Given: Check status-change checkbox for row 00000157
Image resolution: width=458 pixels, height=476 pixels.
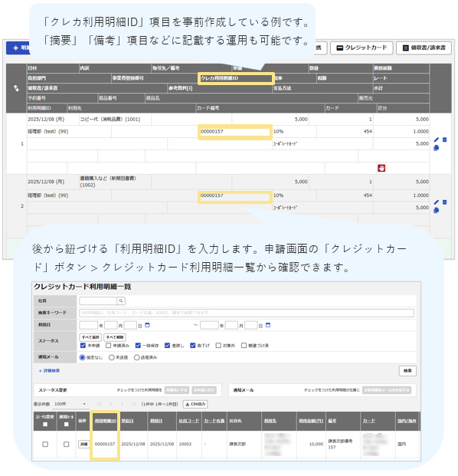Looking at the screenshot, I should 45,444.
